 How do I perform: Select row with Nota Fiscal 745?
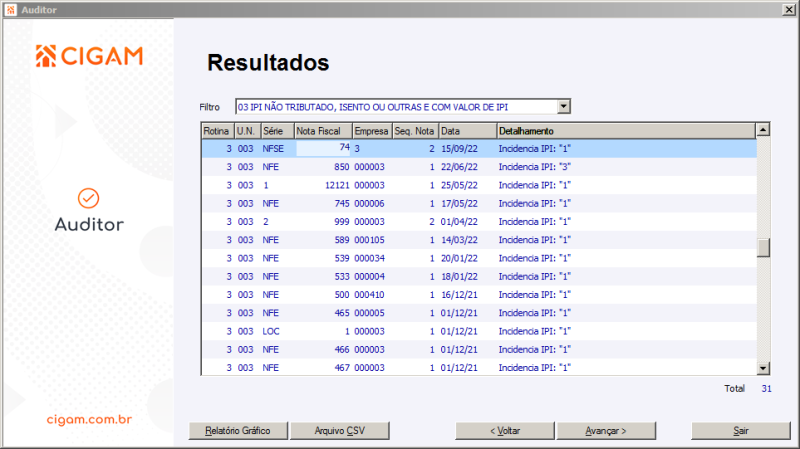[x=479, y=204]
